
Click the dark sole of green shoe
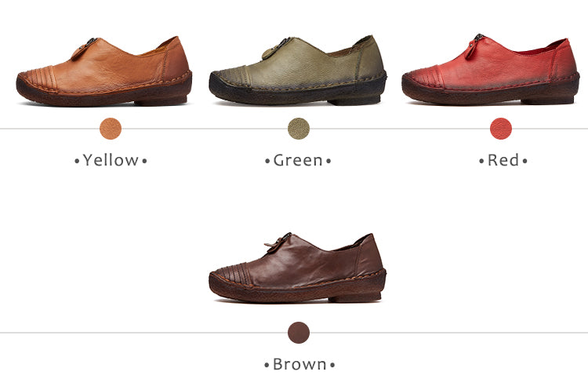(296, 94)
